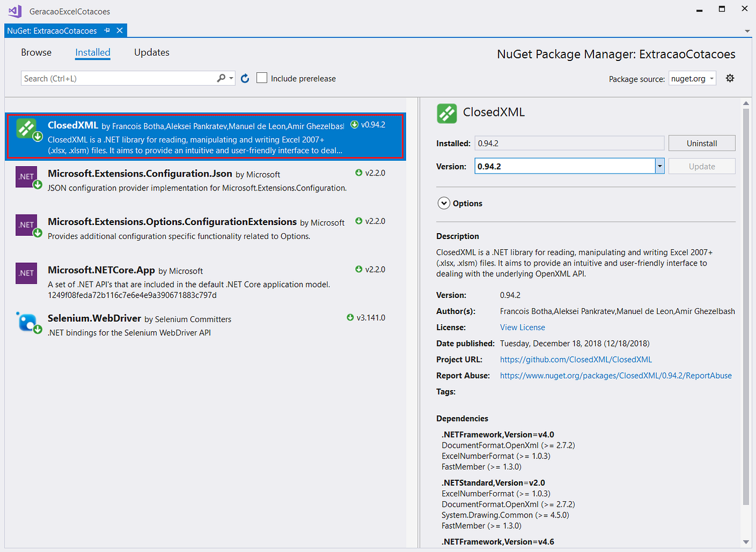
Task: Open the ClosedXML GitHub project URL
Action: click(576, 359)
